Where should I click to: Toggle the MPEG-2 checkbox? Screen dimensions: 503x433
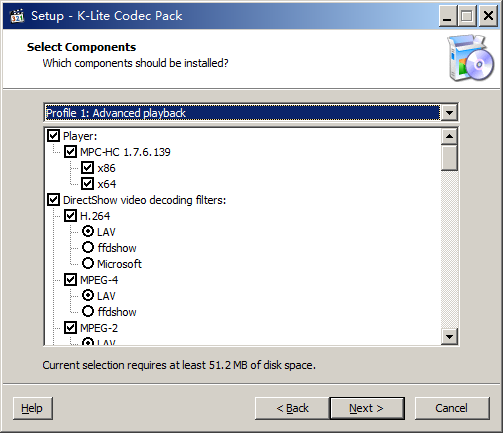tap(70, 328)
